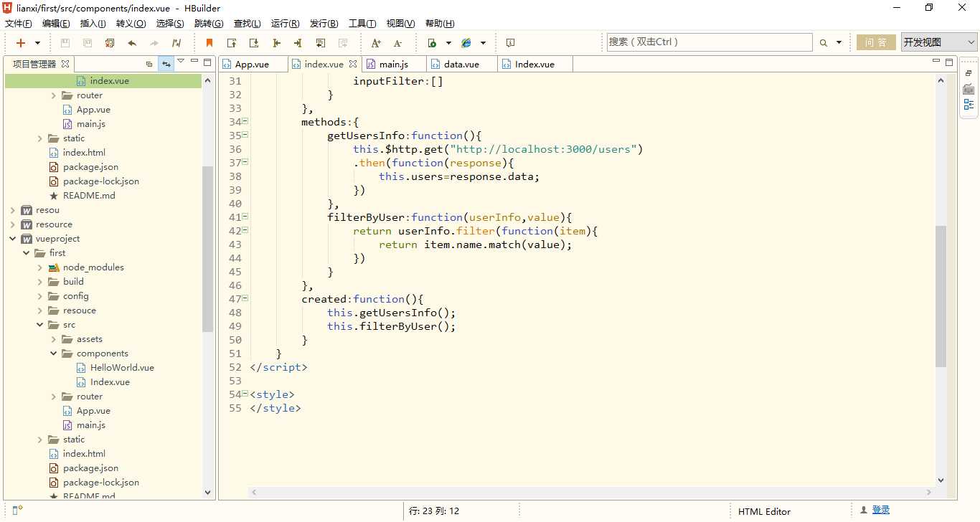Click the back navigation arrow icon

132,43
